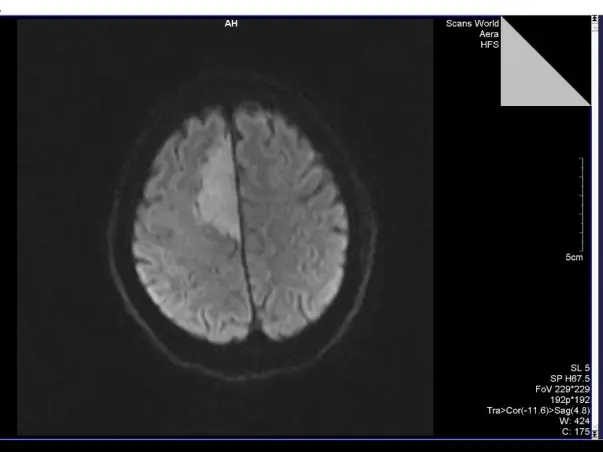Jump to last image using bottom scrollbar icon
603x452 pixels.
click(x=596, y=435)
